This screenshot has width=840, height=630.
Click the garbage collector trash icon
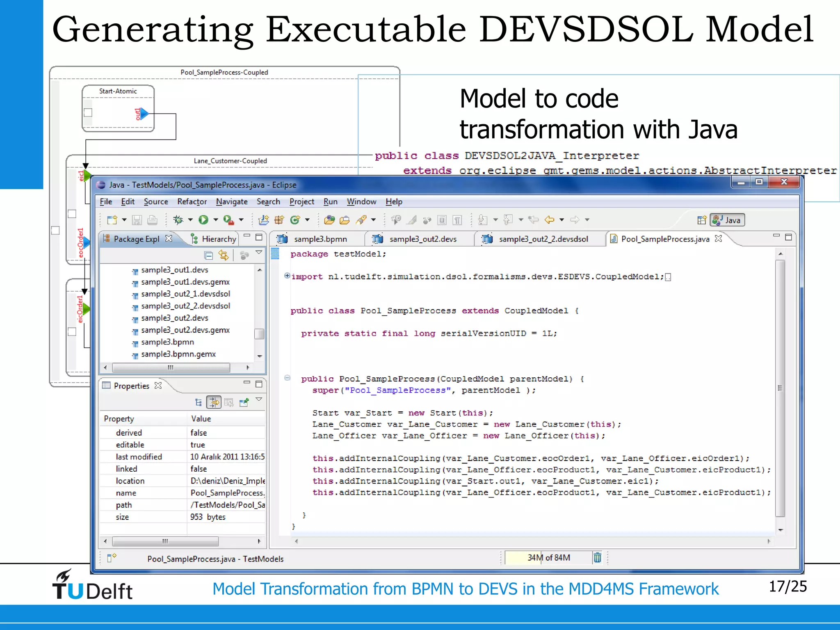coord(598,558)
